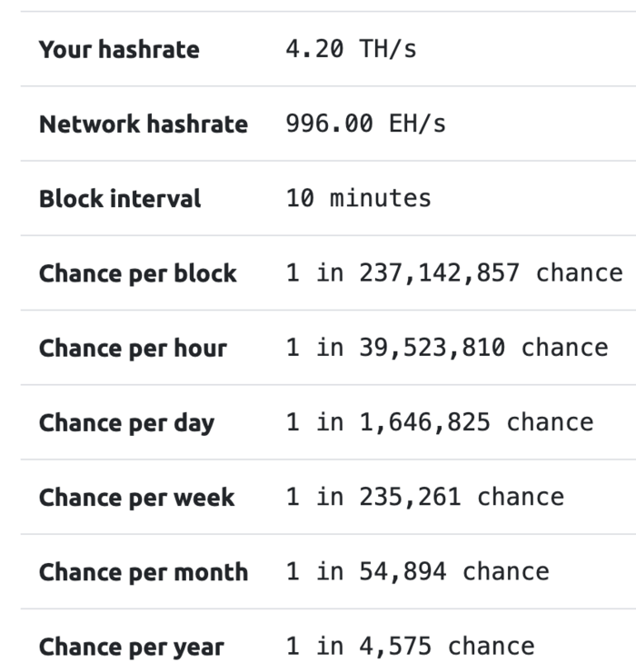Select the '1 in 237,142,857 chance' text
Viewport: 636px width, 672px height.
[454, 273]
